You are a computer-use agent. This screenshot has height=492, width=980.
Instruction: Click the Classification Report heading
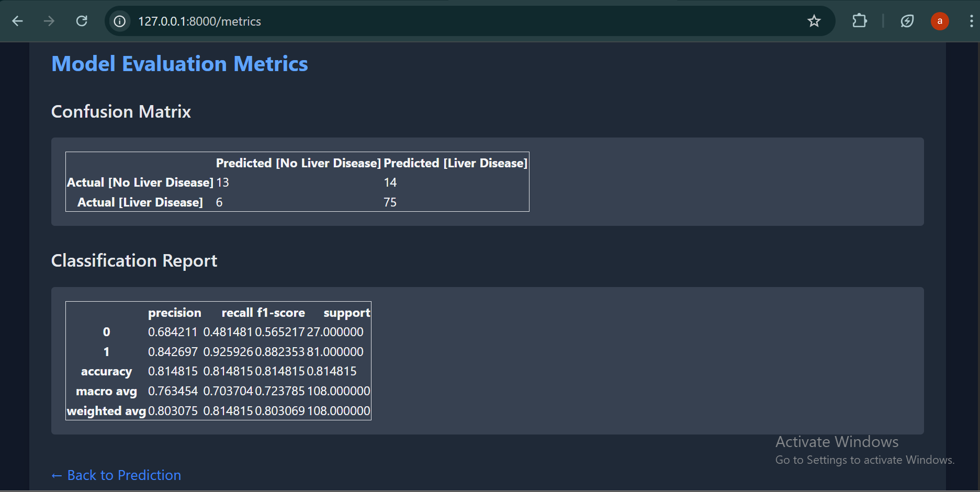134,260
